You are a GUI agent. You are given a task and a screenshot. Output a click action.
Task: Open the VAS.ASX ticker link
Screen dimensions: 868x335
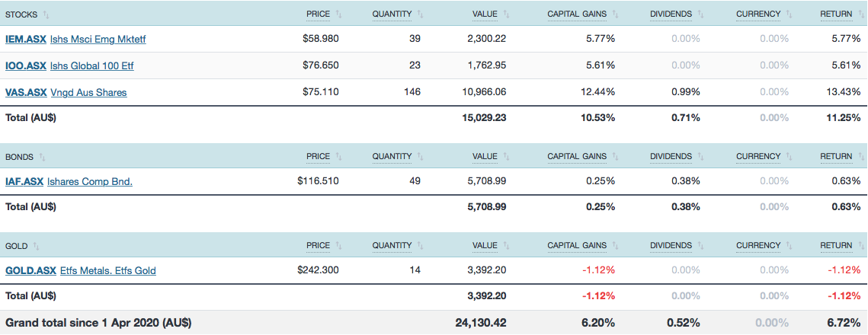tap(26, 93)
